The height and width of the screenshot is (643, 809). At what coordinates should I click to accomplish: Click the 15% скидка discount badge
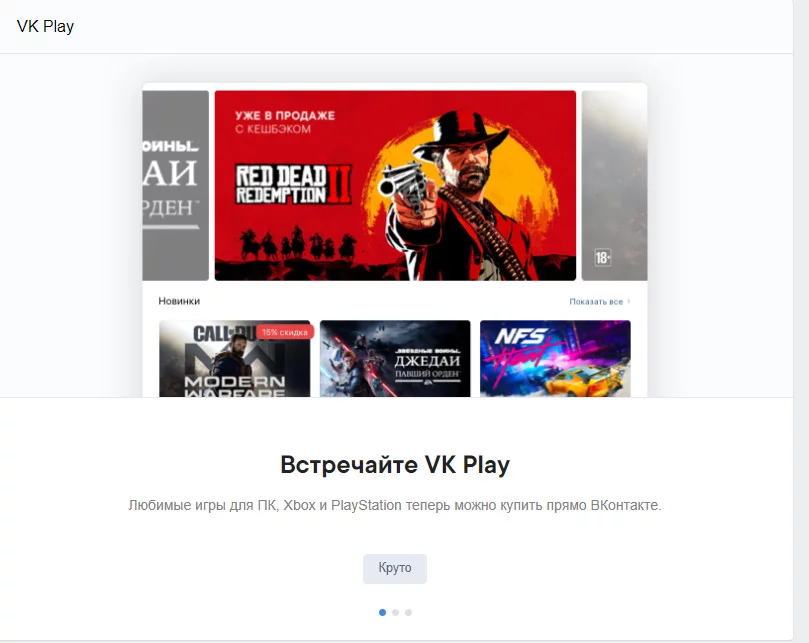[x=285, y=332]
